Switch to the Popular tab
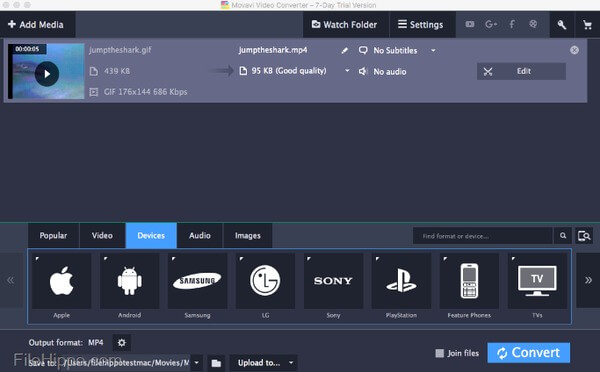This screenshot has height=372, width=600. (53, 235)
